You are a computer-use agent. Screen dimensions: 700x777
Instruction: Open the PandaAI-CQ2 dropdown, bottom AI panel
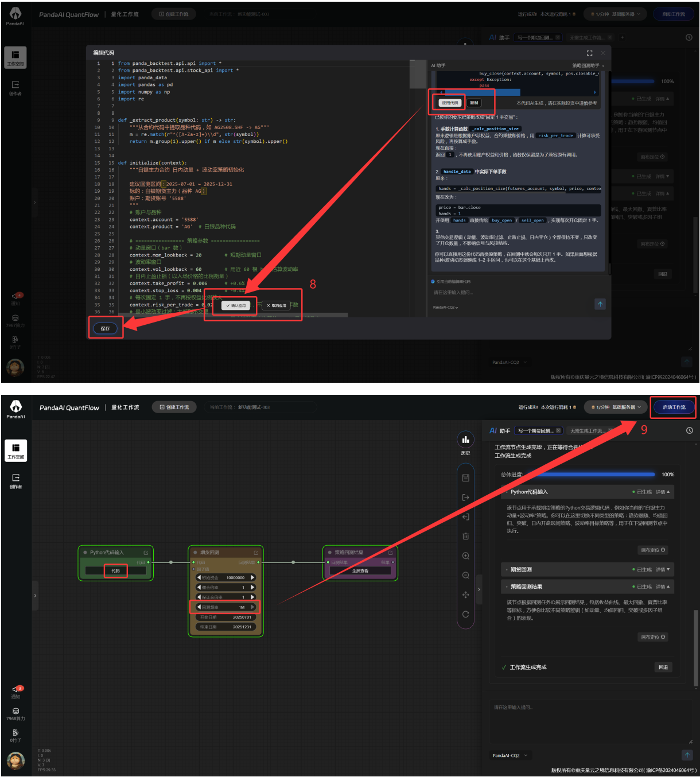tap(510, 755)
